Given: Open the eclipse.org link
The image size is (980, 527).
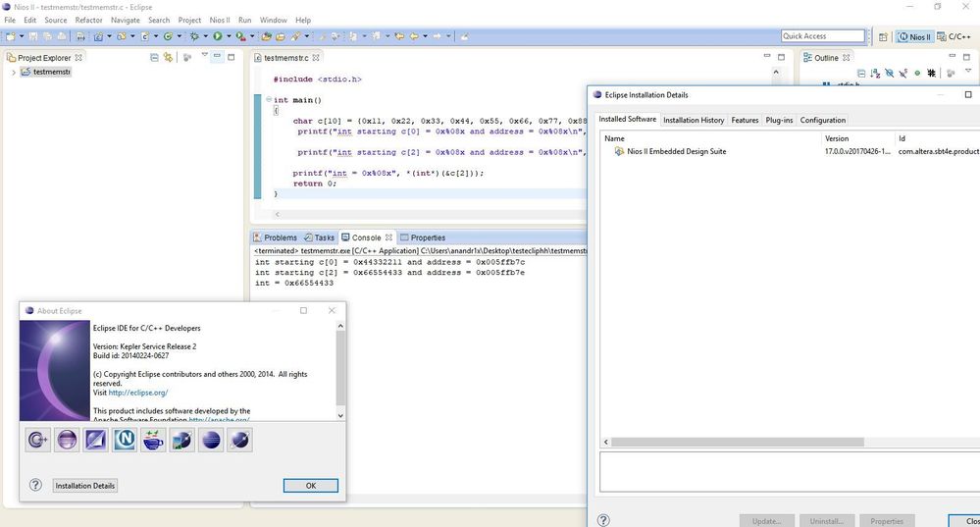Looking at the screenshot, I should click(x=137, y=393).
